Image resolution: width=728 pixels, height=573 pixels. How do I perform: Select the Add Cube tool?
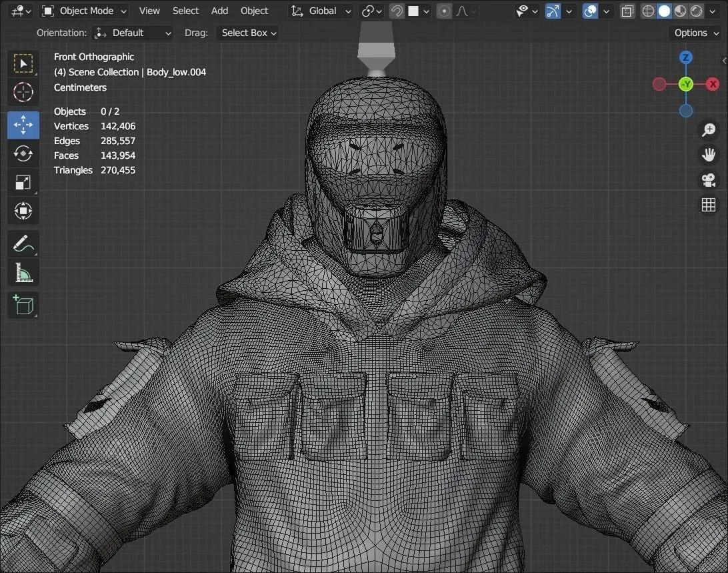(x=23, y=305)
